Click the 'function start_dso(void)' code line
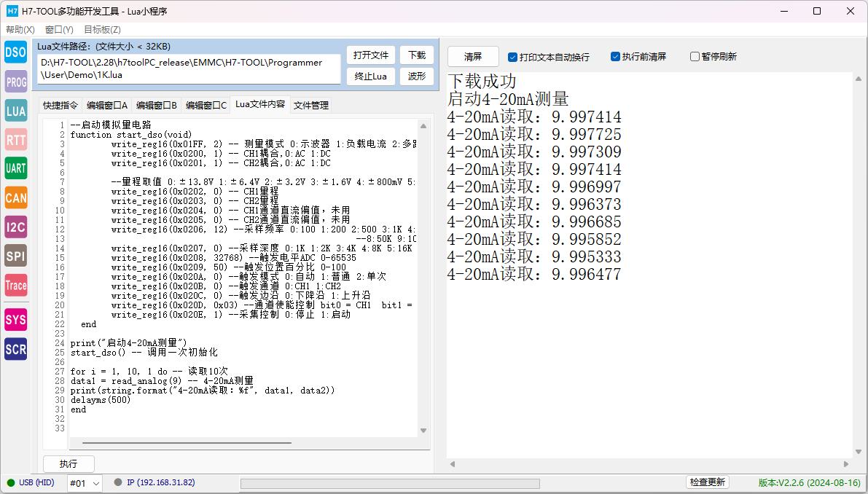 click(131, 134)
